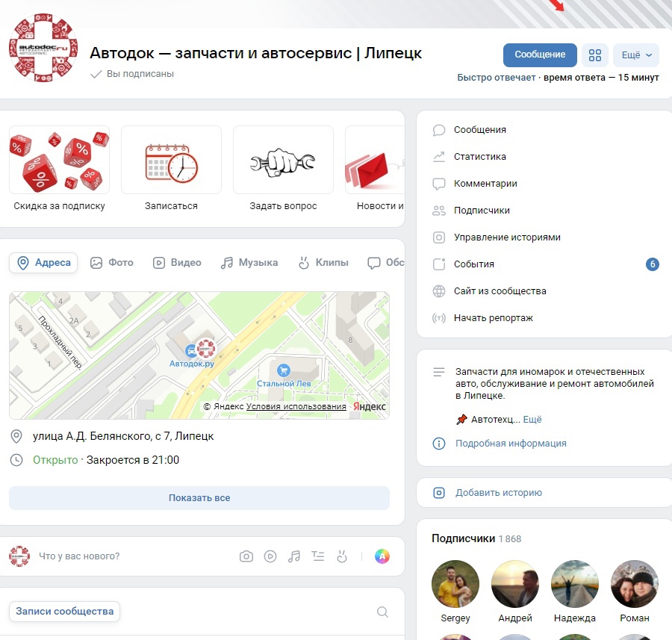Open the four-squares apps grid button
Image resolution: width=672 pixels, height=640 pixels.
coord(594,55)
